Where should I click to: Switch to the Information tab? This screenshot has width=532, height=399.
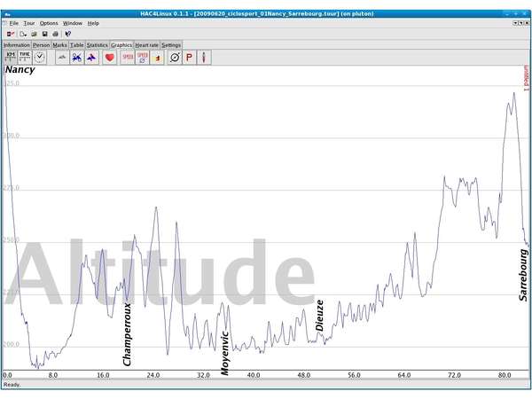click(17, 45)
